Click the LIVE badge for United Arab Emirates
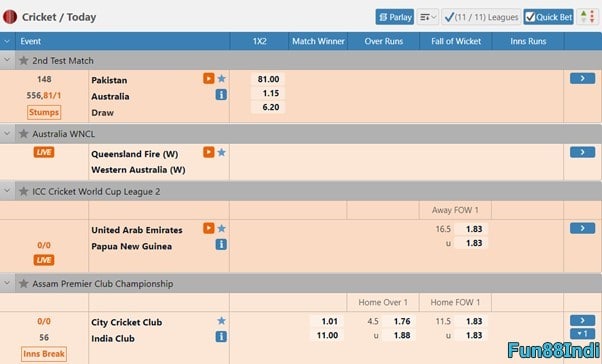This screenshot has height=364, width=602. tap(44, 260)
